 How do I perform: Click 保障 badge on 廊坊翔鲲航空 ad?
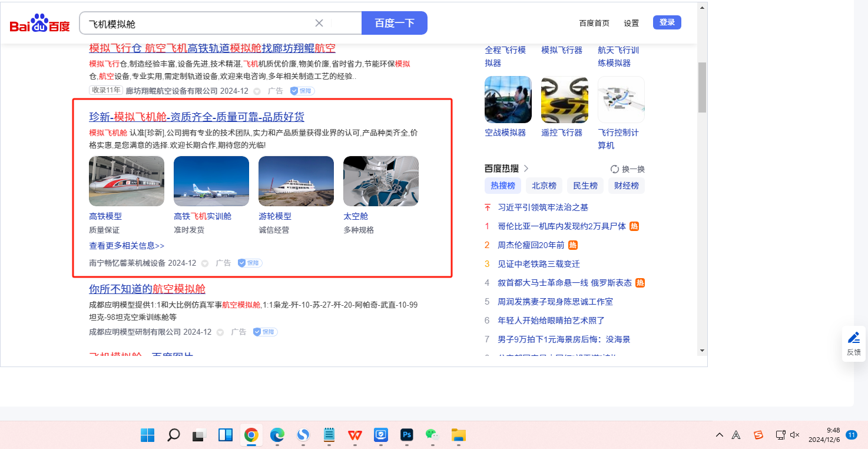click(x=303, y=91)
